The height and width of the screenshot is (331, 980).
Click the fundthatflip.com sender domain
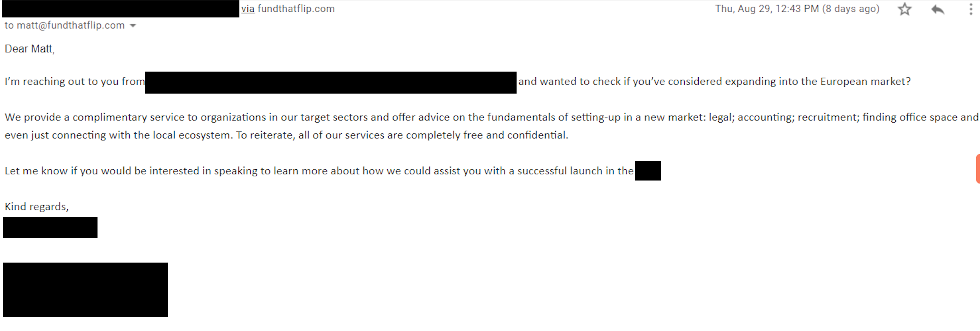(x=296, y=9)
